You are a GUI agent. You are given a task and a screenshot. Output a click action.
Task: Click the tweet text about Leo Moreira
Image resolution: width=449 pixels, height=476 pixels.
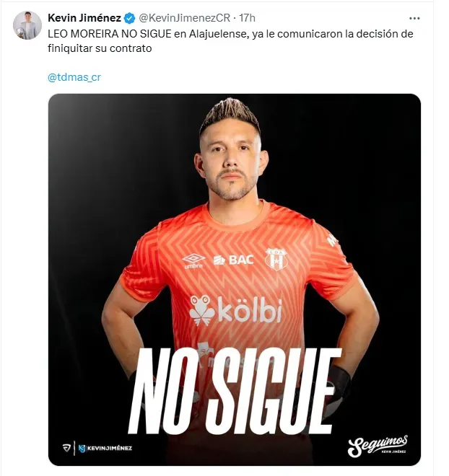[x=230, y=41]
